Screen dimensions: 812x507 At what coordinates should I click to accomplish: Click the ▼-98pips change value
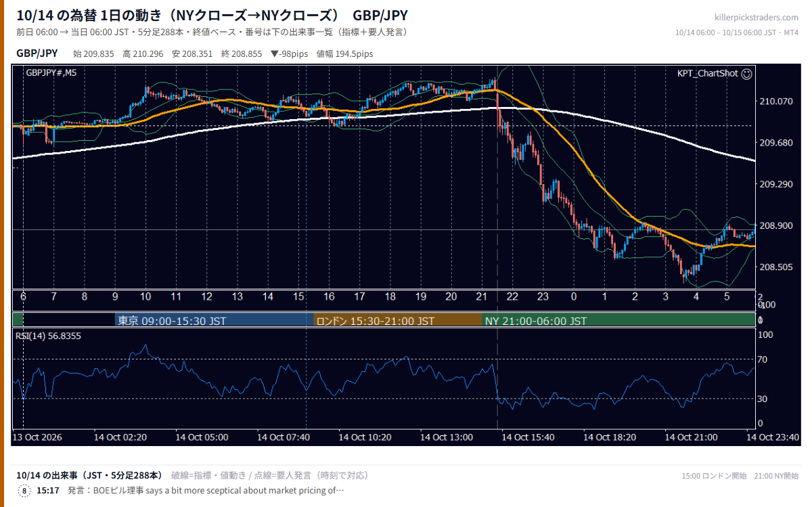coord(289,53)
